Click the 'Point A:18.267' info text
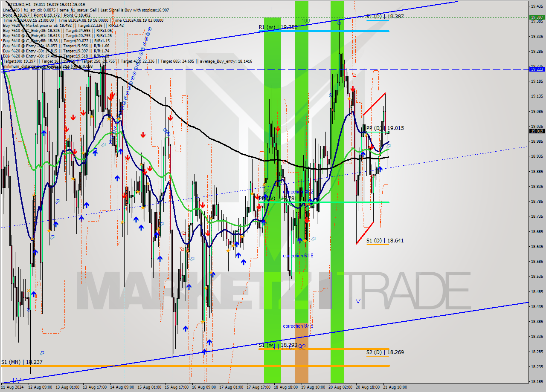546x392 pixels. pyautogui.click(x=15, y=15)
